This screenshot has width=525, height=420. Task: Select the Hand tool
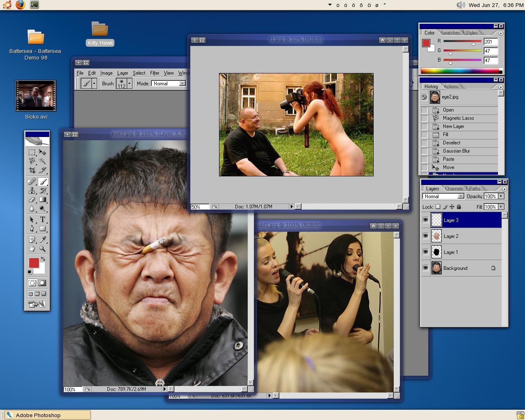tap(32, 249)
